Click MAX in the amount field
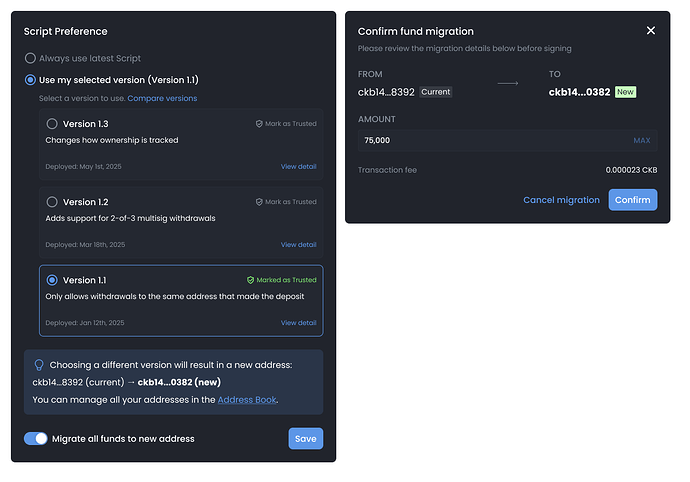This screenshot has width=690, height=482. [641, 141]
